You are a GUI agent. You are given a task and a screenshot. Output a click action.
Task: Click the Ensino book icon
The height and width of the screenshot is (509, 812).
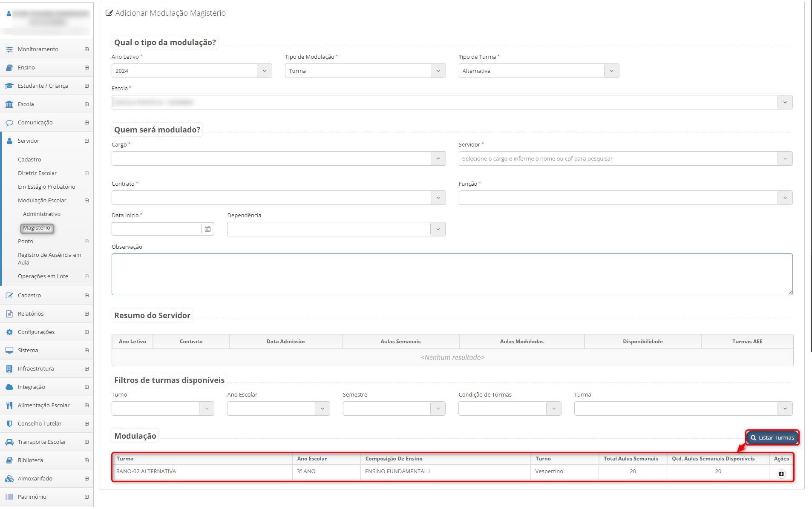click(9, 68)
